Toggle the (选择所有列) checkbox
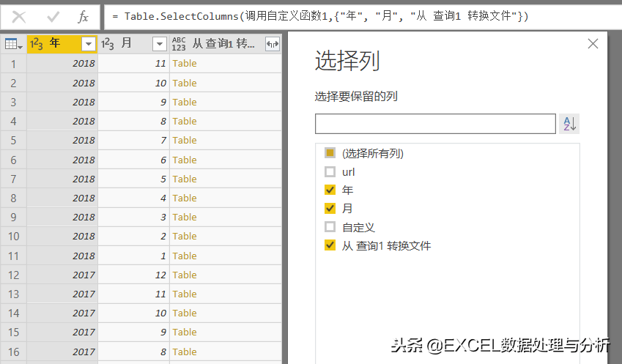This screenshot has height=364, width=622. point(330,152)
